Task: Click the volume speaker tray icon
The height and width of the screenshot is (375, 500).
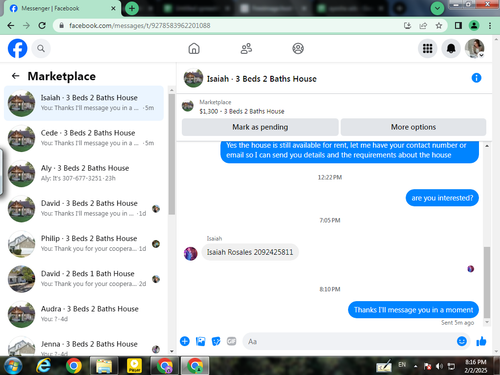Action: pos(439,366)
